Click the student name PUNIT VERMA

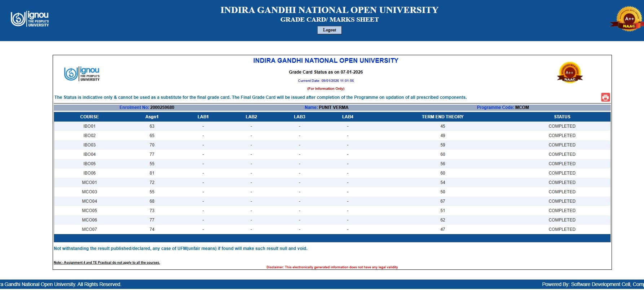334,107
